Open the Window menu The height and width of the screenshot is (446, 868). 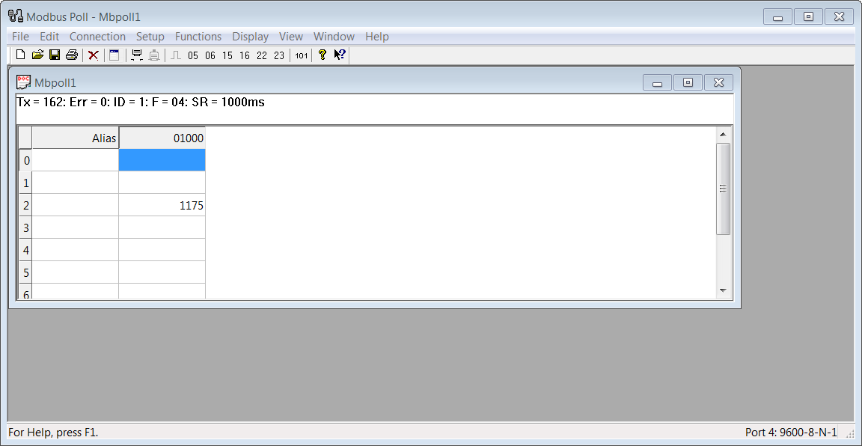coord(334,37)
